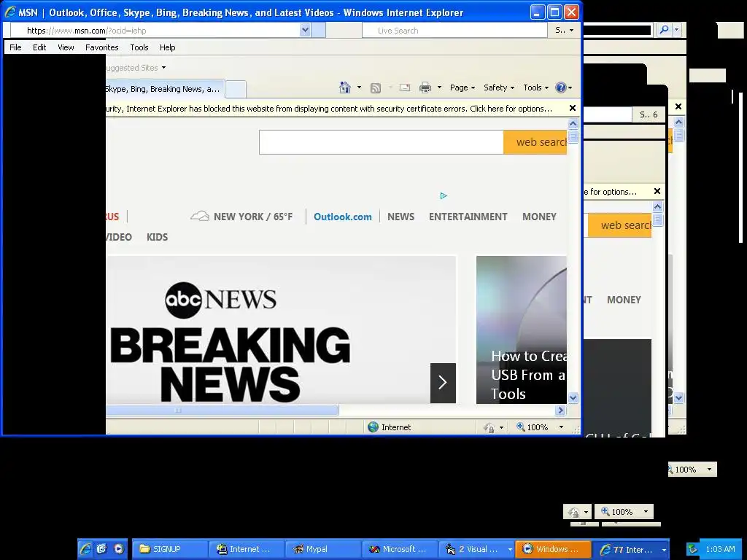Image resolution: width=747 pixels, height=560 pixels.
Task: Click the Windows Media Player Quick Launch icon
Action: [x=119, y=549]
